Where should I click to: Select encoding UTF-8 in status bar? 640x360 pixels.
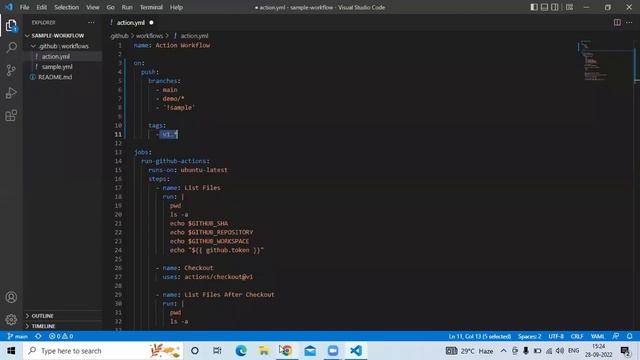[x=556, y=336]
